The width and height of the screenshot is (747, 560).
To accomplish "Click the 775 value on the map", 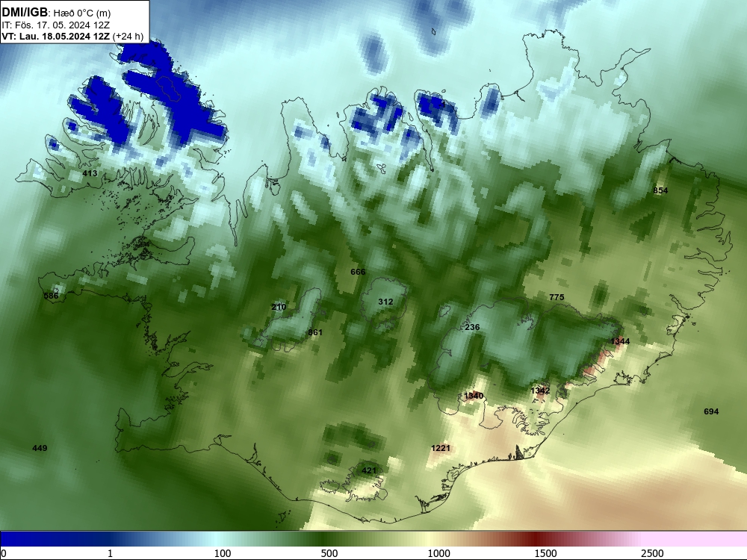I will (x=557, y=297).
